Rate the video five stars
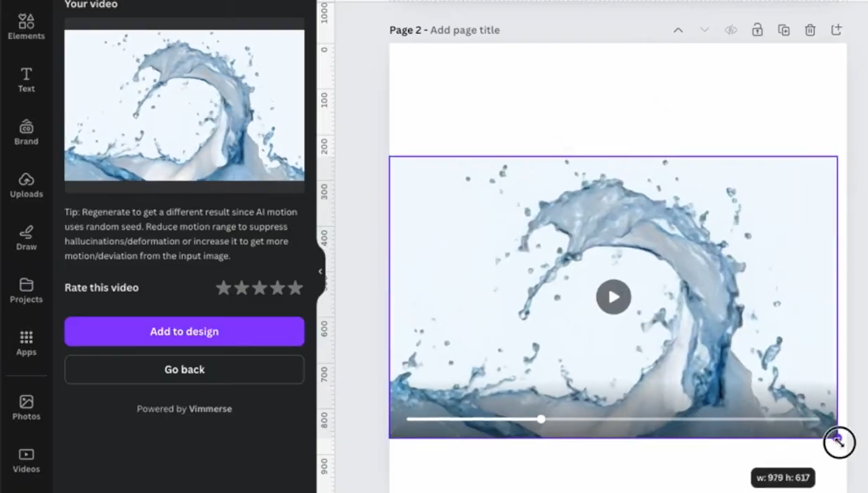 tap(295, 288)
